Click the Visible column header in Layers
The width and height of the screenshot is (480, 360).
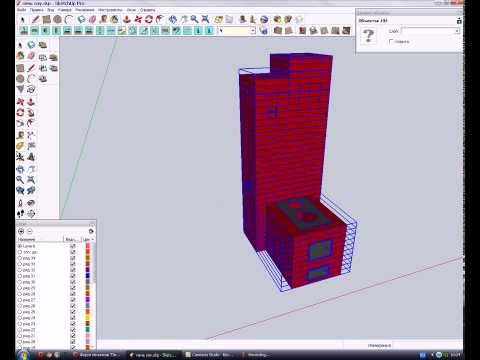click(72, 239)
